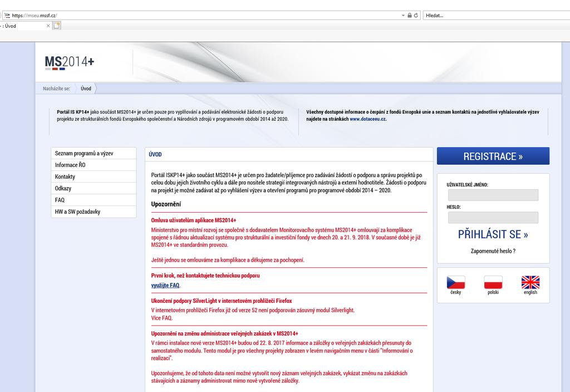570x392 pixels.
Task: Click heading Ukončení podpory SilverLight v internetovém prohlížeči Firefox
Action: (222, 301)
